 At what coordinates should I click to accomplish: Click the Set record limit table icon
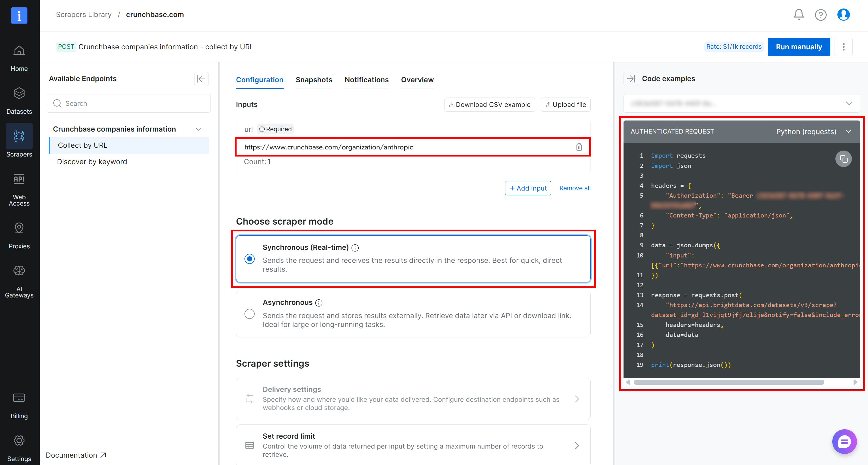pos(249,445)
